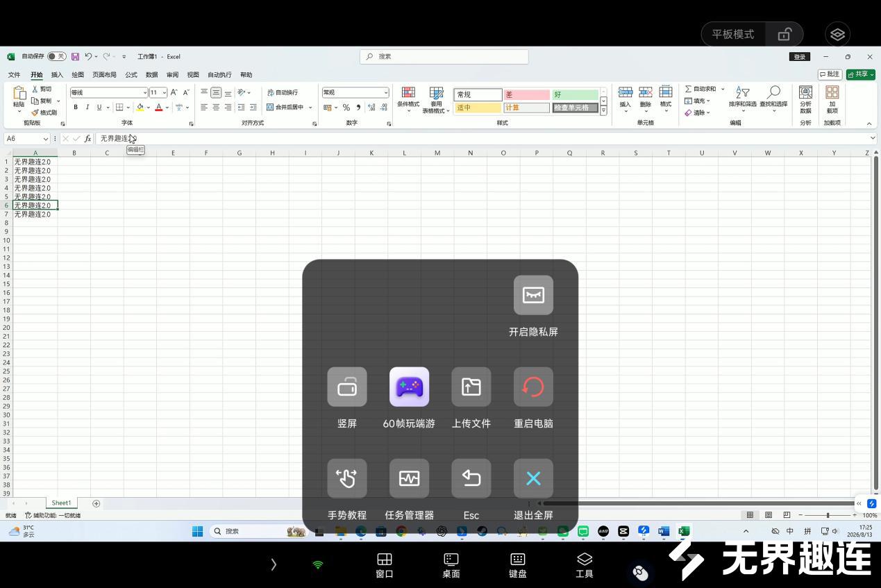Enable wrap text (自动换行)

[283, 92]
